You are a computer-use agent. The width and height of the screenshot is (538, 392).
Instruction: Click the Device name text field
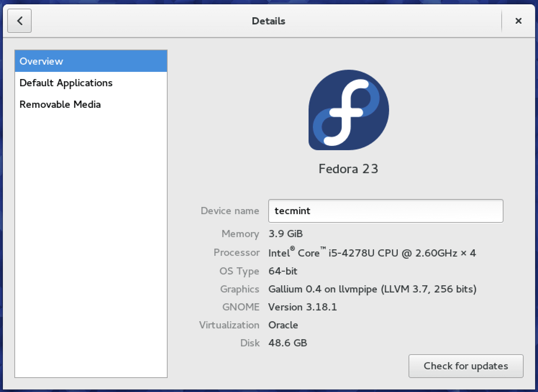click(x=386, y=211)
